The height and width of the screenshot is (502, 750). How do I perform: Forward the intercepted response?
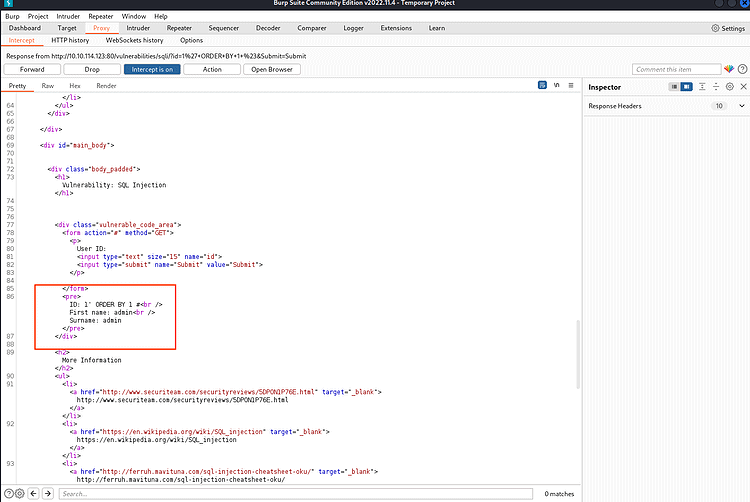32,69
